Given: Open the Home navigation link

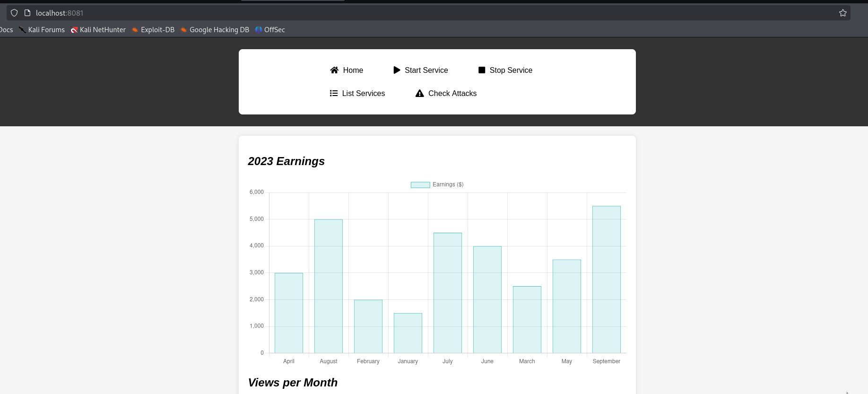Looking at the screenshot, I should tap(347, 70).
